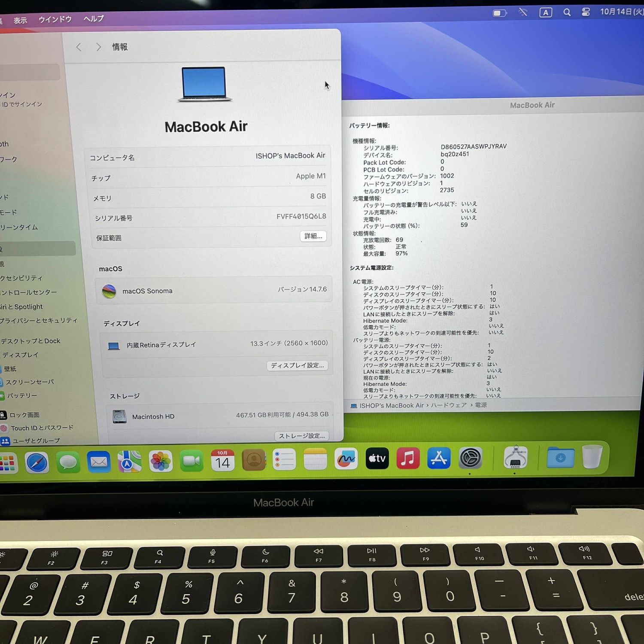Open Maps from the Dock

129,462
